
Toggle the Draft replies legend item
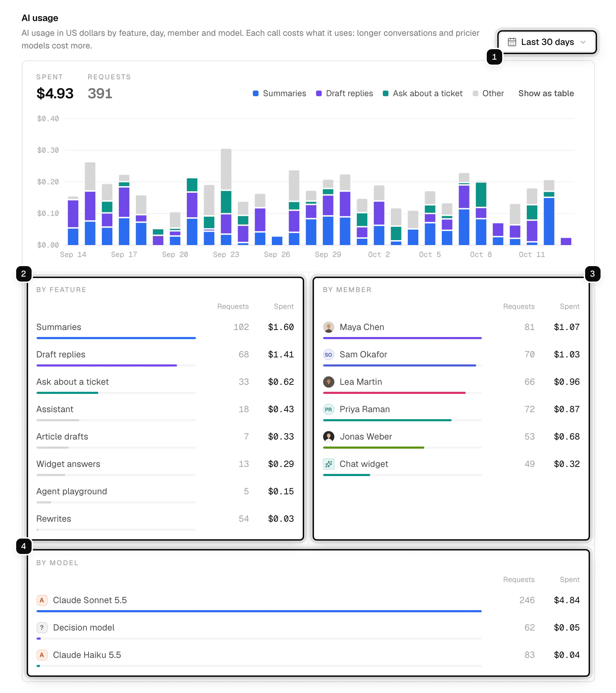tap(345, 93)
